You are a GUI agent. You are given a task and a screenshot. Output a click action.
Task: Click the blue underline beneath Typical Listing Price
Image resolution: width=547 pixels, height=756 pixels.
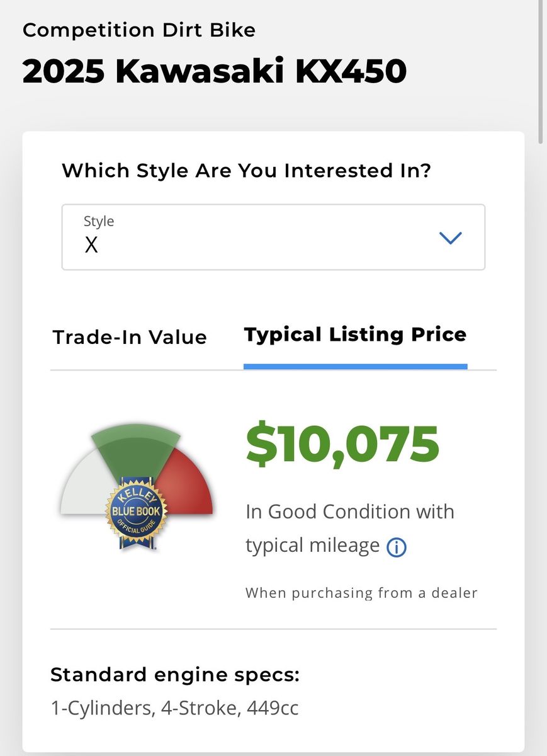(x=355, y=366)
